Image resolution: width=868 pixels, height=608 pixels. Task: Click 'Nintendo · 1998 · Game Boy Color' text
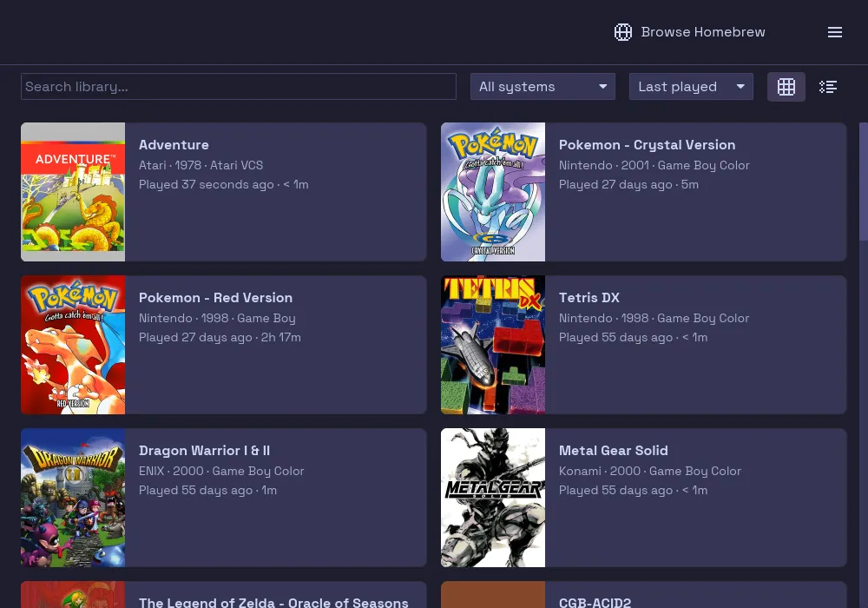coord(654,318)
